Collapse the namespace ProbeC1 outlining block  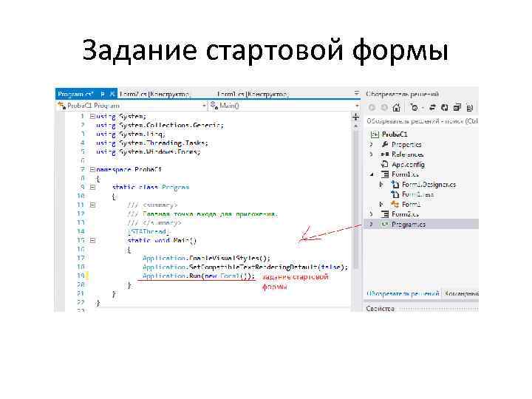(x=92, y=169)
